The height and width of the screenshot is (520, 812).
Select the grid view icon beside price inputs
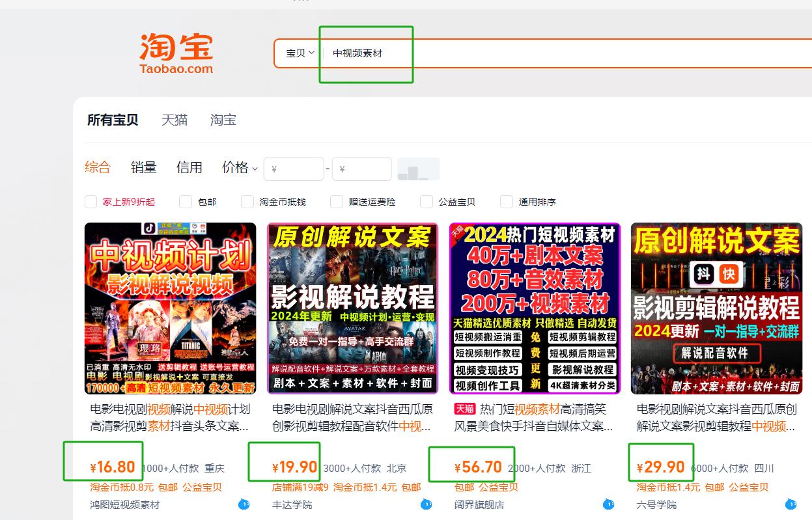pyautogui.click(x=418, y=169)
